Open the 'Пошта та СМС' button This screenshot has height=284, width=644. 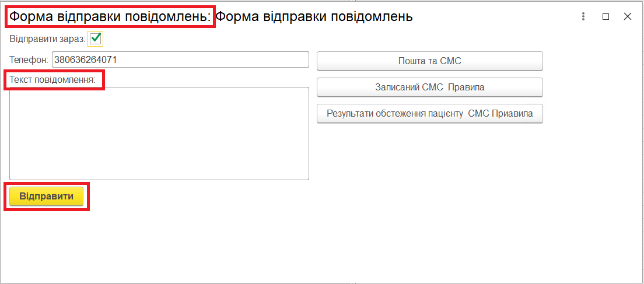[x=429, y=61]
